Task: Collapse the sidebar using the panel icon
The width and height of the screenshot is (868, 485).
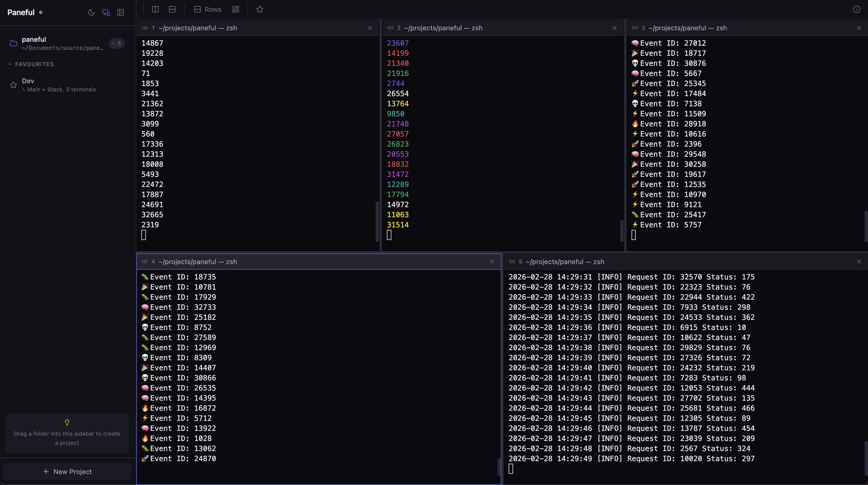Action: [121, 12]
